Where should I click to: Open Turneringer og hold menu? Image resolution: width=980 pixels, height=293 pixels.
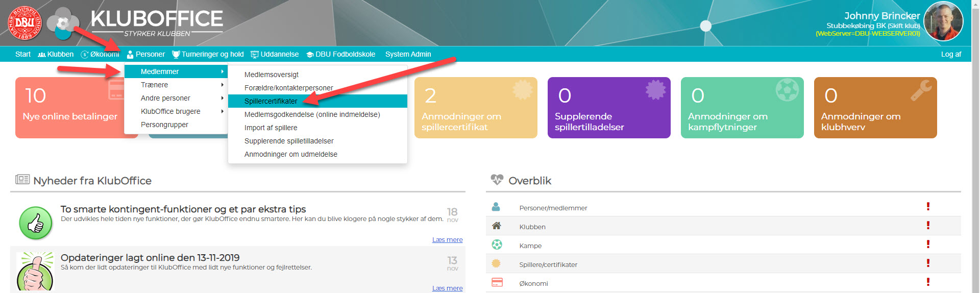pyautogui.click(x=208, y=54)
